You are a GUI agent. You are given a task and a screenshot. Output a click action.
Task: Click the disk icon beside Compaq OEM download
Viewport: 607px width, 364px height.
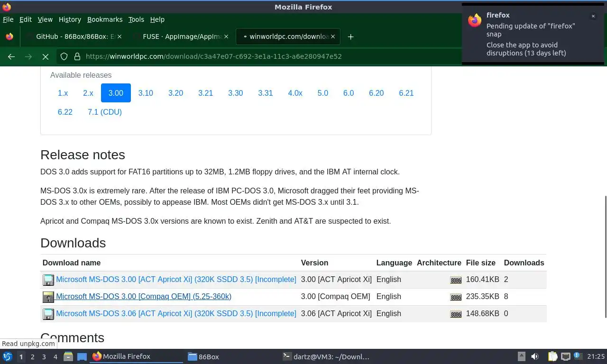[x=48, y=297]
